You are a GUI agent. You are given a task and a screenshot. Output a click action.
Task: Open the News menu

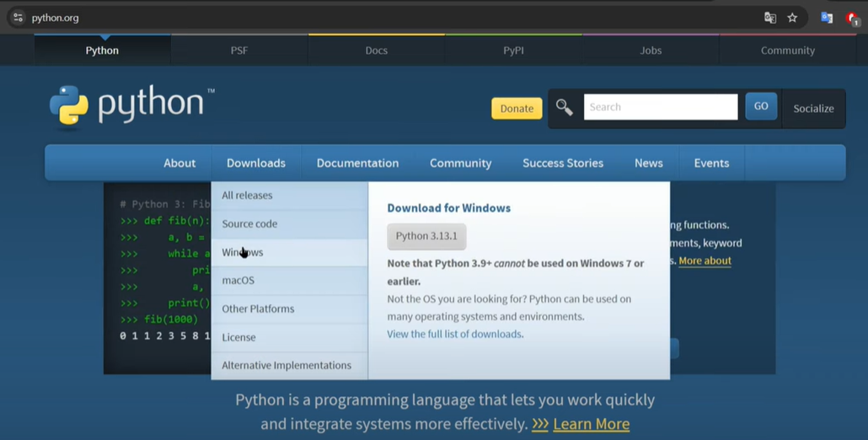pos(649,163)
